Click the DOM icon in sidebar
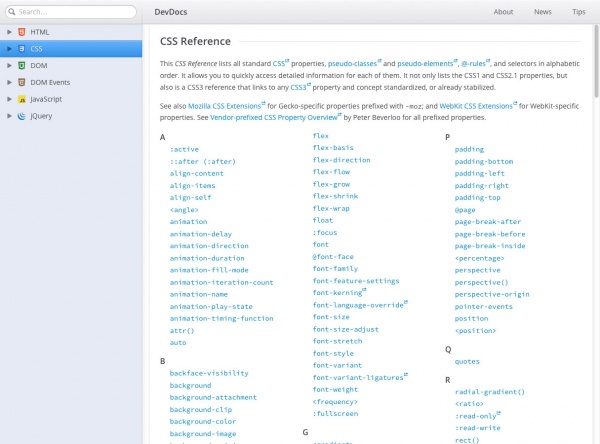 pyautogui.click(x=21, y=65)
